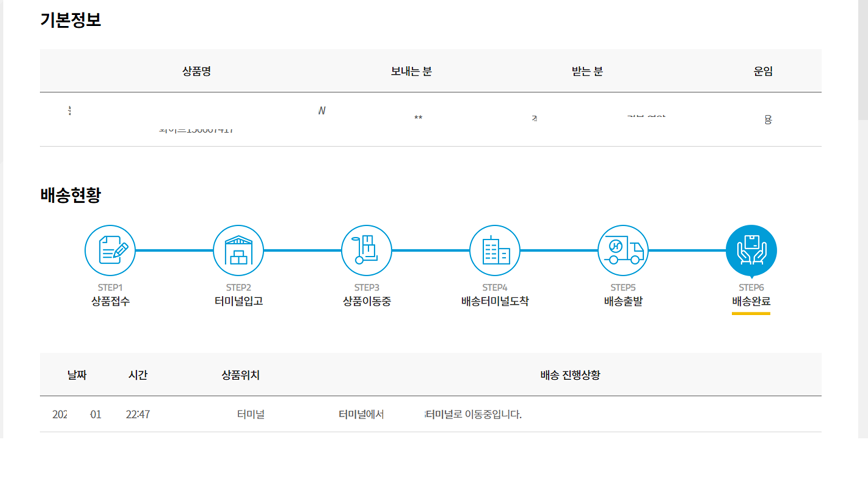Select the 배송 진행상황 column header
This screenshot has width=868, height=486.
[x=570, y=375]
